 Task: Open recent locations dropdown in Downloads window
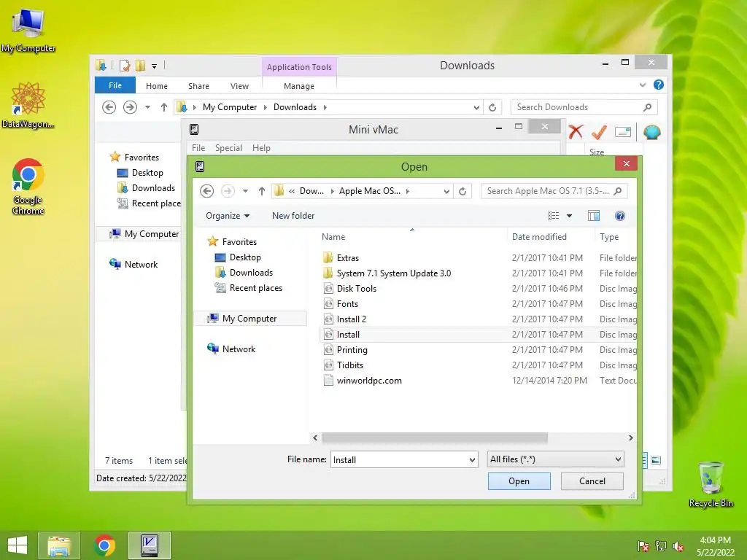point(147,107)
